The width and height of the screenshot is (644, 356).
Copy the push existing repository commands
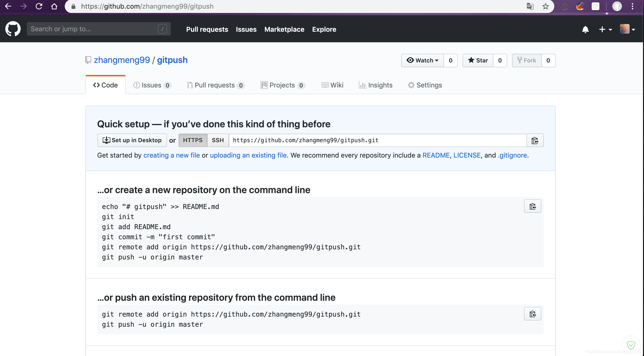point(532,314)
